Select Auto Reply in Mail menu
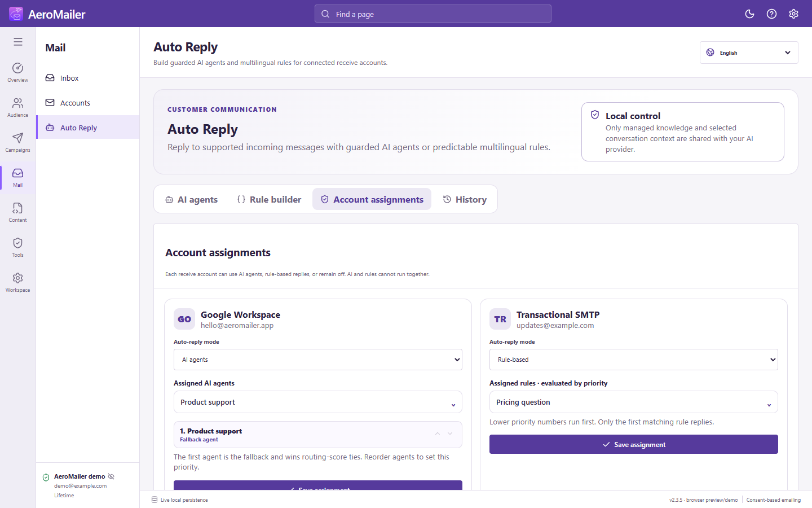Image resolution: width=812 pixels, height=508 pixels. [88, 128]
